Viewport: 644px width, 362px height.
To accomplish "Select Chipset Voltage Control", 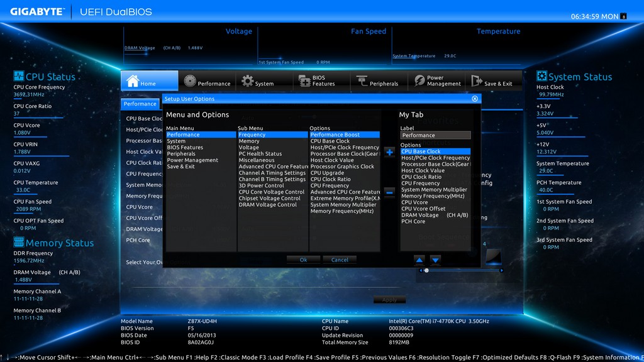I will (x=273, y=198).
